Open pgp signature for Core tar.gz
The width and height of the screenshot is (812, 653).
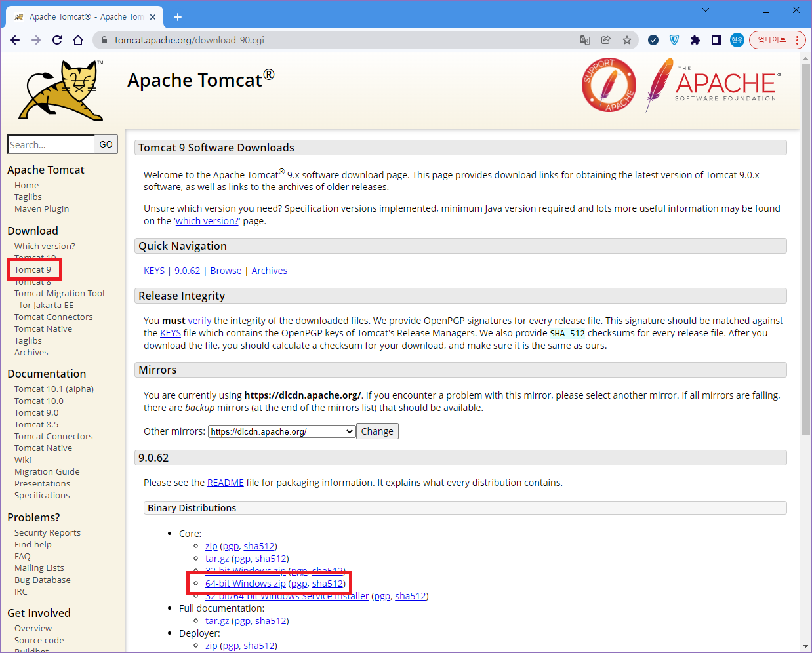243,559
